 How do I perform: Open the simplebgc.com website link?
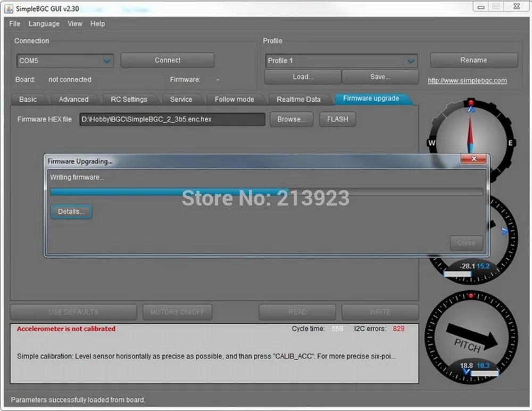pos(467,80)
